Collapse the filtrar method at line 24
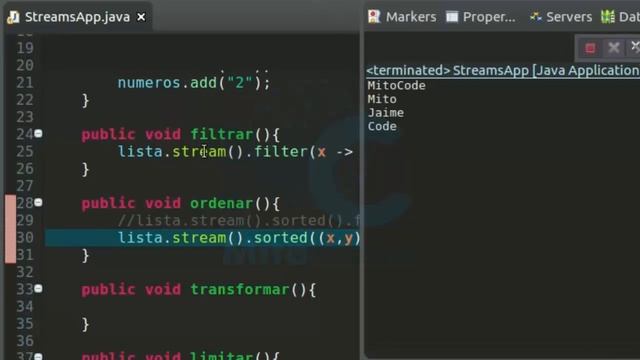Screen dimensions: 640x360 38,133
